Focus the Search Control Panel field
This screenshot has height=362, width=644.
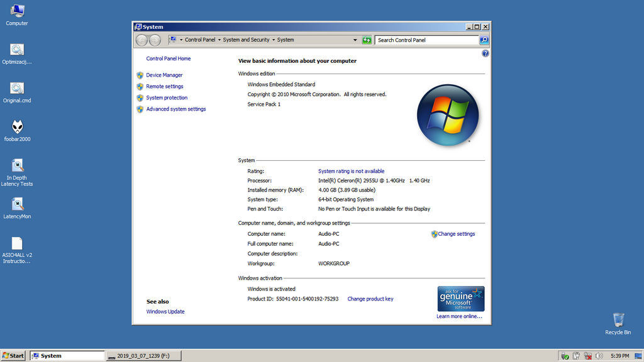coord(427,40)
